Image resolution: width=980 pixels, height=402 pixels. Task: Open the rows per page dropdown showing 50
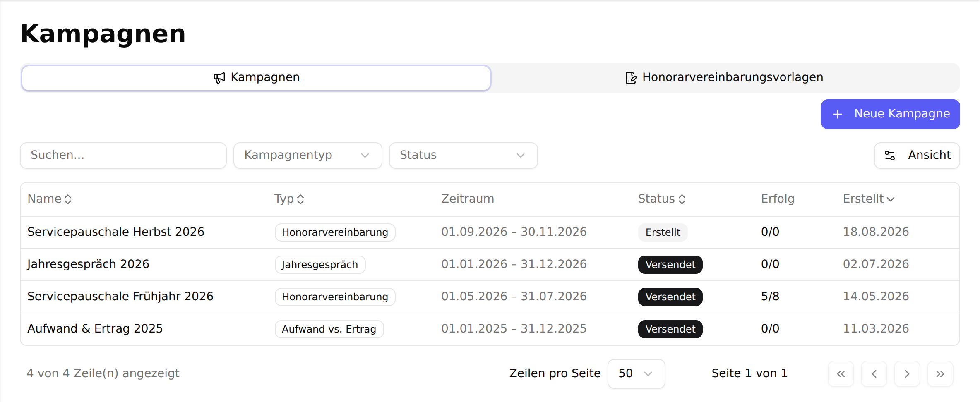[636, 374]
